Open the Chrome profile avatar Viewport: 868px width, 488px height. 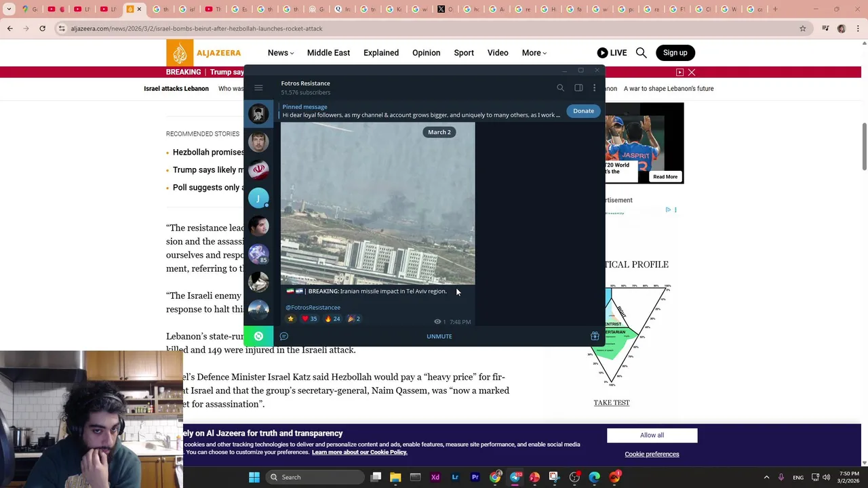pos(842,28)
